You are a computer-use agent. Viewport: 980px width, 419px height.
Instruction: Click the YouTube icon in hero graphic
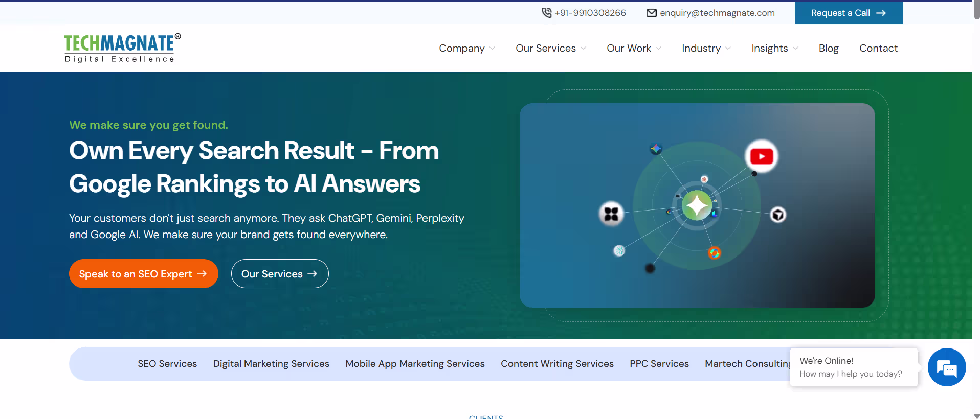[762, 156]
